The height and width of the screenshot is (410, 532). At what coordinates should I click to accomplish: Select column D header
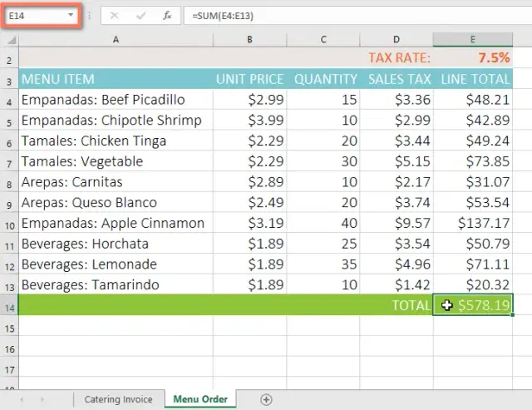coord(397,39)
